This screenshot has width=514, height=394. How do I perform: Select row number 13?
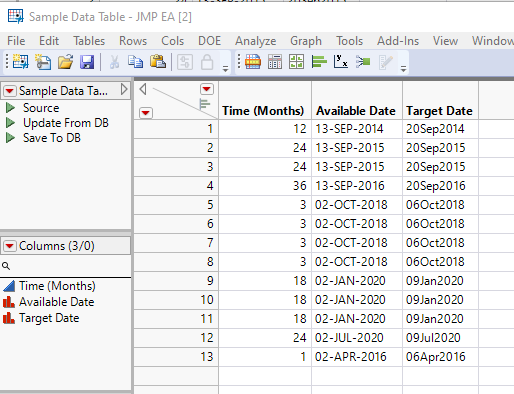coord(176,357)
